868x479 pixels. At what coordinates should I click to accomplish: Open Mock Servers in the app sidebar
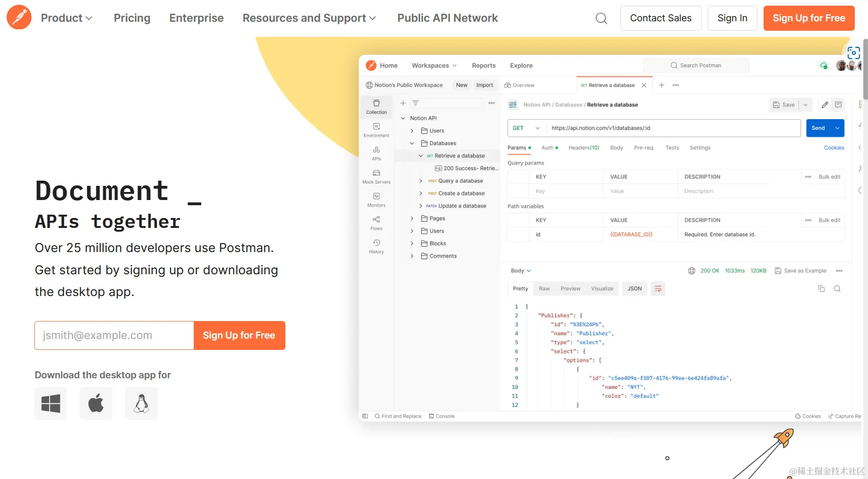coord(376,176)
